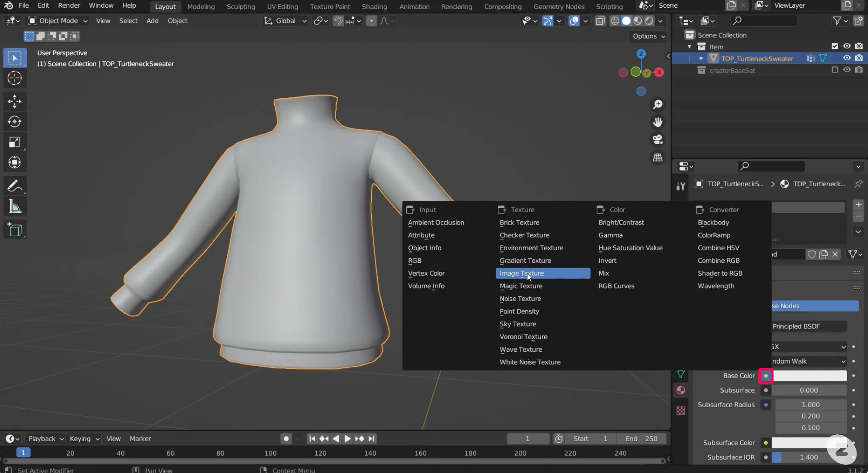
Task: Select the Rotate tool
Action: tap(15, 122)
